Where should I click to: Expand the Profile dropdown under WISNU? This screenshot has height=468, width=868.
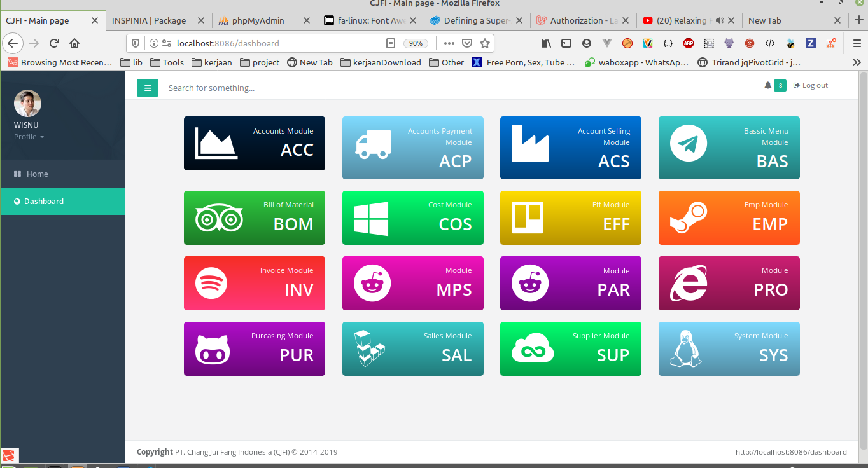click(x=29, y=137)
